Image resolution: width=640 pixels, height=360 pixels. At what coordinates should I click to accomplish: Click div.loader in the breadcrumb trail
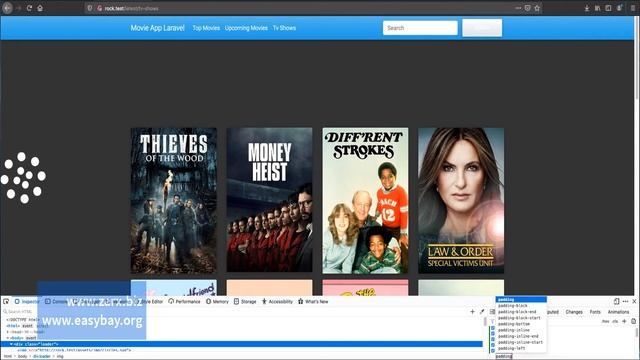[x=42, y=356]
